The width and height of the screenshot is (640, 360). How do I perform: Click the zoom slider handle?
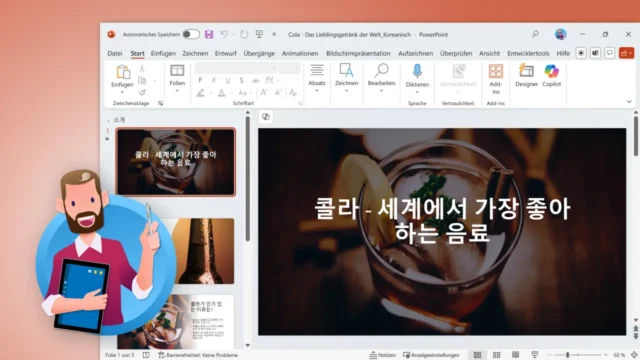(567, 355)
